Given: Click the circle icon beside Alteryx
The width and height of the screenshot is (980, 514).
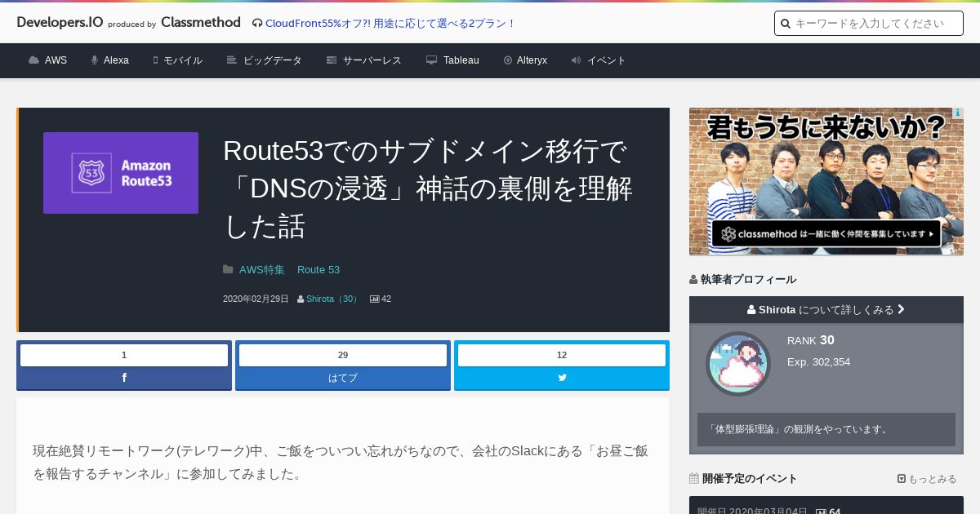Looking at the screenshot, I should [508, 60].
